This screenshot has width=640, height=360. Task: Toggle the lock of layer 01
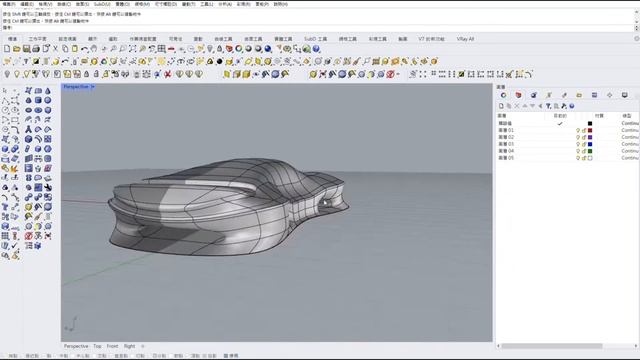pos(584,130)
